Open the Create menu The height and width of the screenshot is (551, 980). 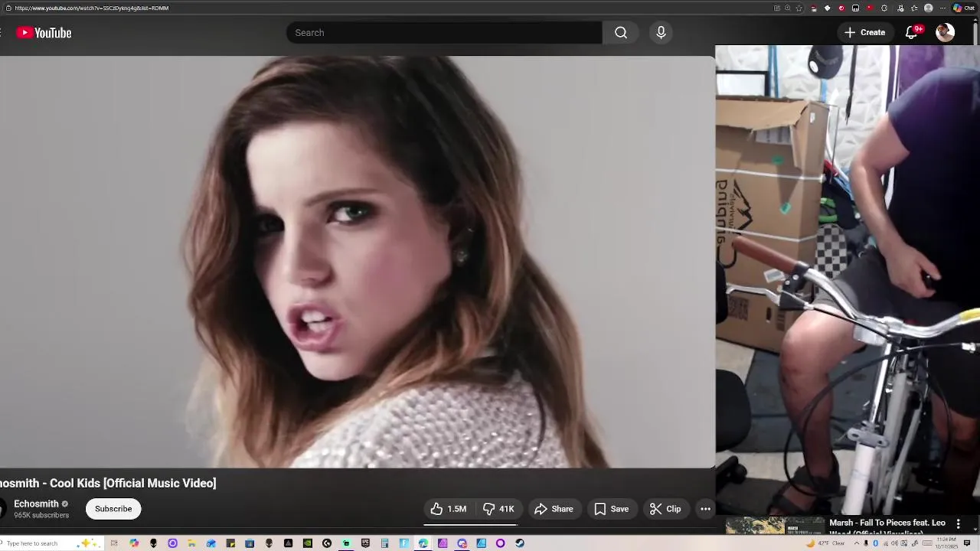point(864,33)
